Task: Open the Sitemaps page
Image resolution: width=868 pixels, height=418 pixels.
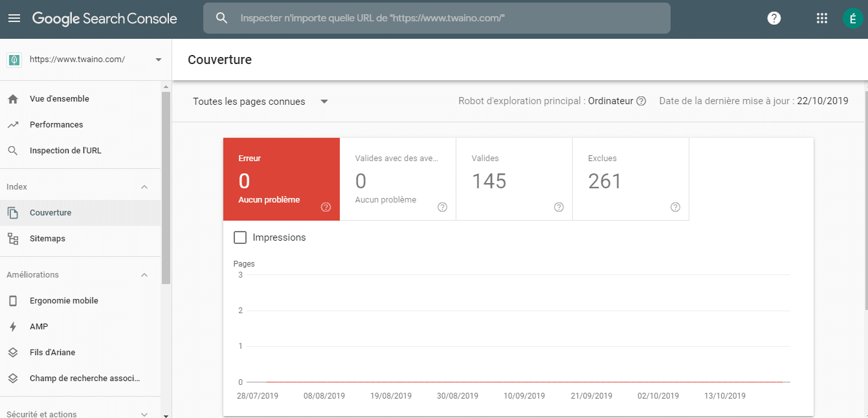Action: tap(80, 239)
